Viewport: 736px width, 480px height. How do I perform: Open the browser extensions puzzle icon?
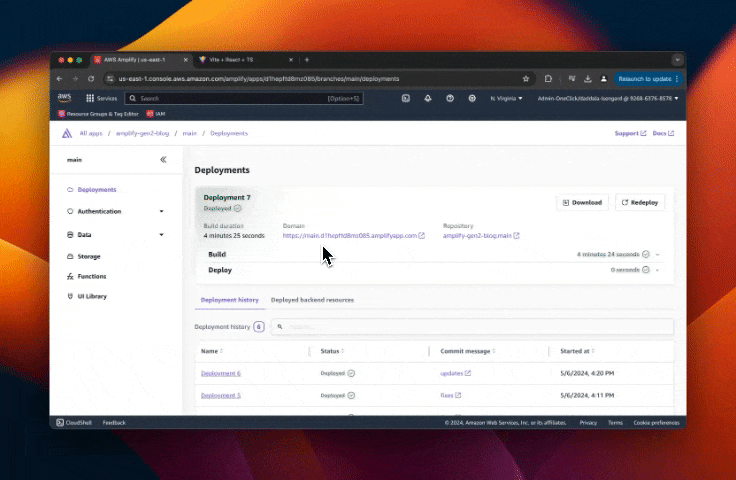548,79
